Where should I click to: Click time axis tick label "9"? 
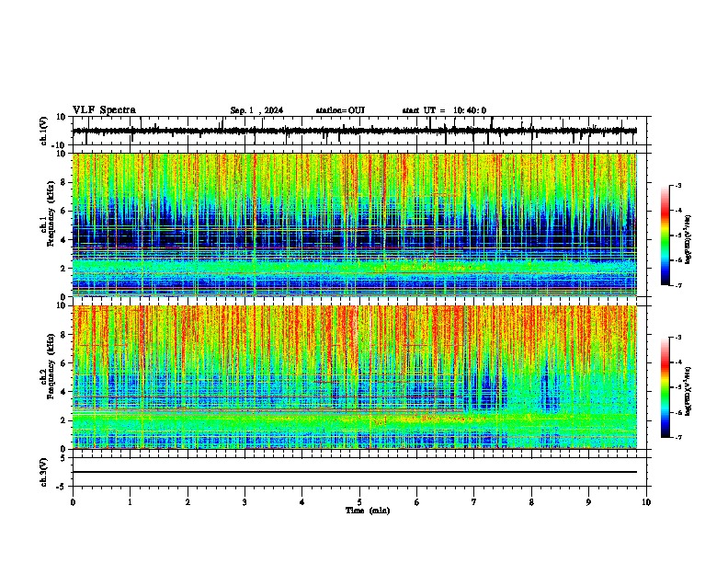(588, 502)
